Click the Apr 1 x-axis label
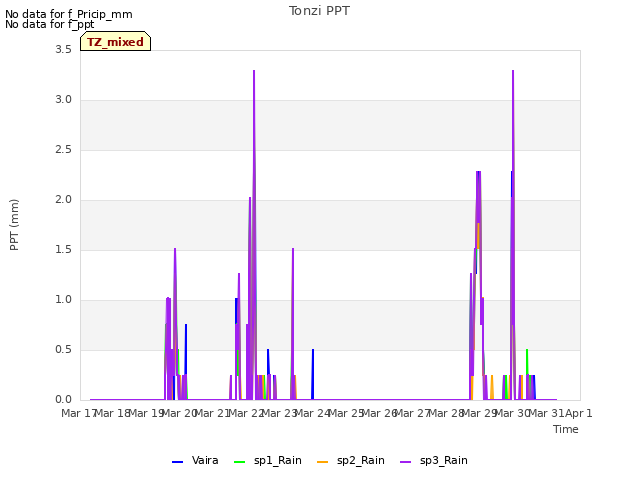 [579, 413]
